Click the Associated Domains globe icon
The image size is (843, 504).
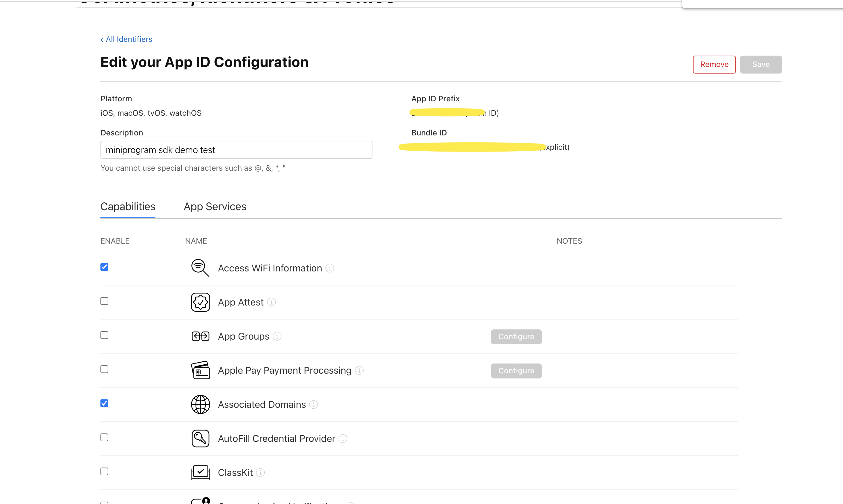[x=200, y=404]
